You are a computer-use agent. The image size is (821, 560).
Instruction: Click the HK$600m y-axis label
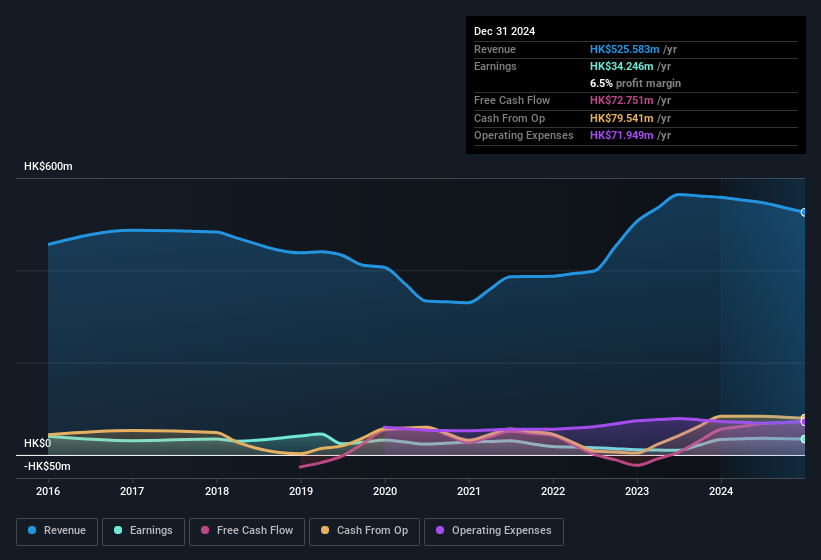[x=48, y=166]
